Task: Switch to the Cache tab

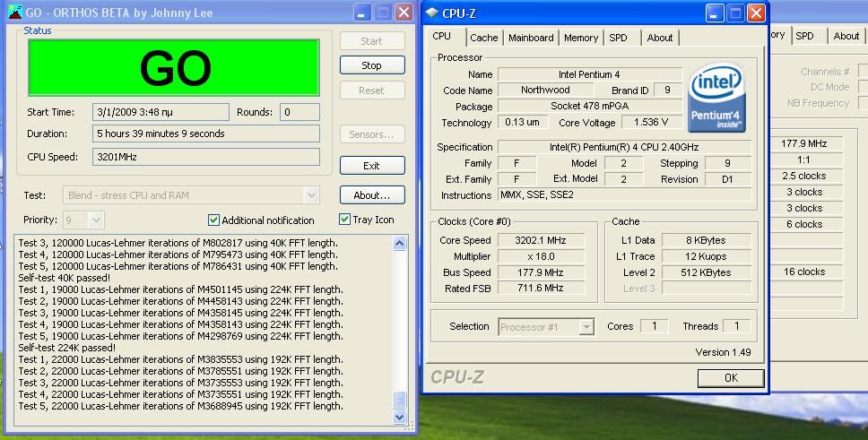Action: (483, 38)
